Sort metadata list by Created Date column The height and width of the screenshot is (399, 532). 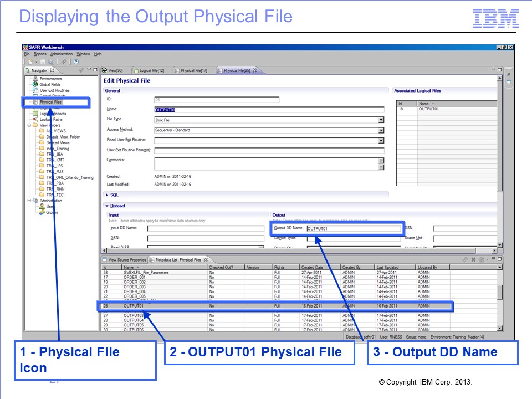[x=320, y=267]
